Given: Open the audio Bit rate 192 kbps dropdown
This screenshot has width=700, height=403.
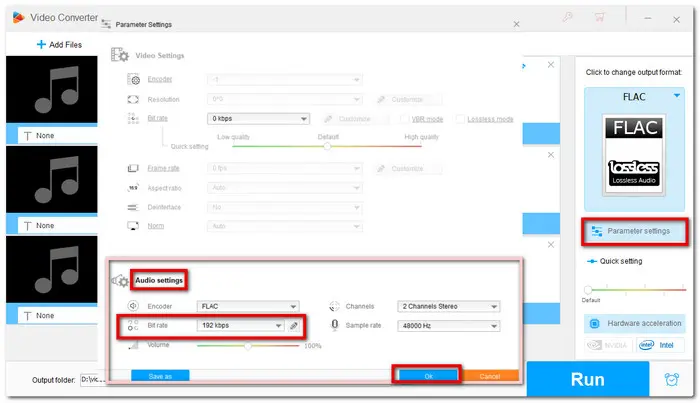Looking at the screenshot, I should point(240,325).
